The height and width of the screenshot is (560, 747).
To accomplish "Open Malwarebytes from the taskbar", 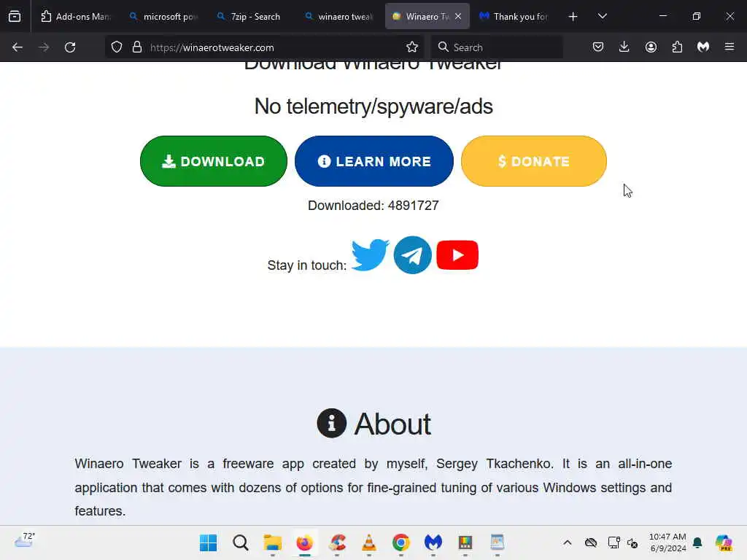I will [x=433, y=542].
